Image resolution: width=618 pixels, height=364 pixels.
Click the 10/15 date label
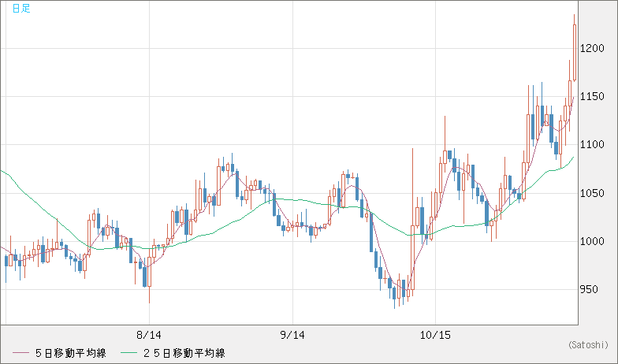[435, 336]
